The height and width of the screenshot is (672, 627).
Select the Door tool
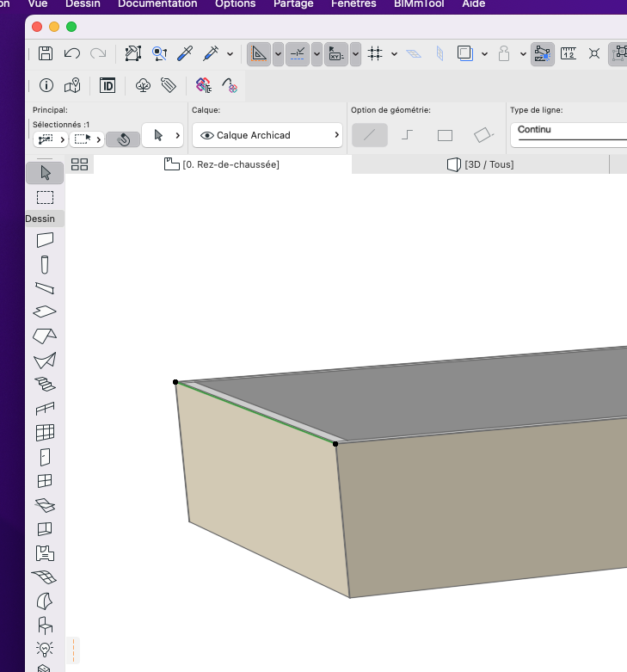tap(45, 457)
